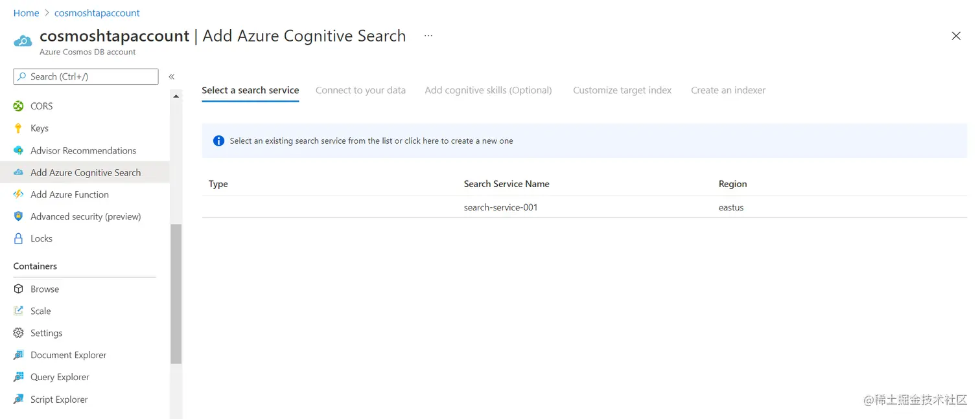Open the cosmoshtapaccount breadcrumb link
The height and width of the screenshot is (419, 980).
pos(97,13)
